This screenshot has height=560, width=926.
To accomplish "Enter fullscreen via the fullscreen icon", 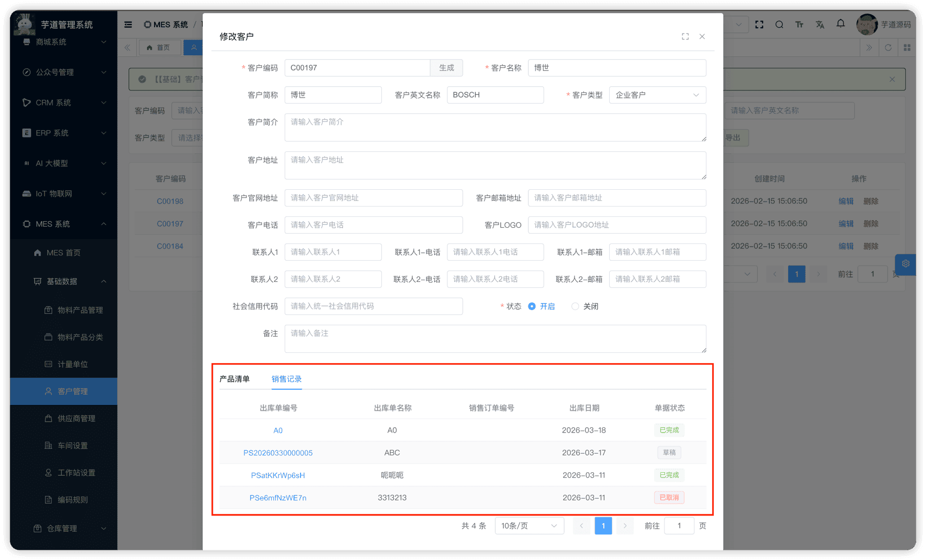I will click(759, 24).
